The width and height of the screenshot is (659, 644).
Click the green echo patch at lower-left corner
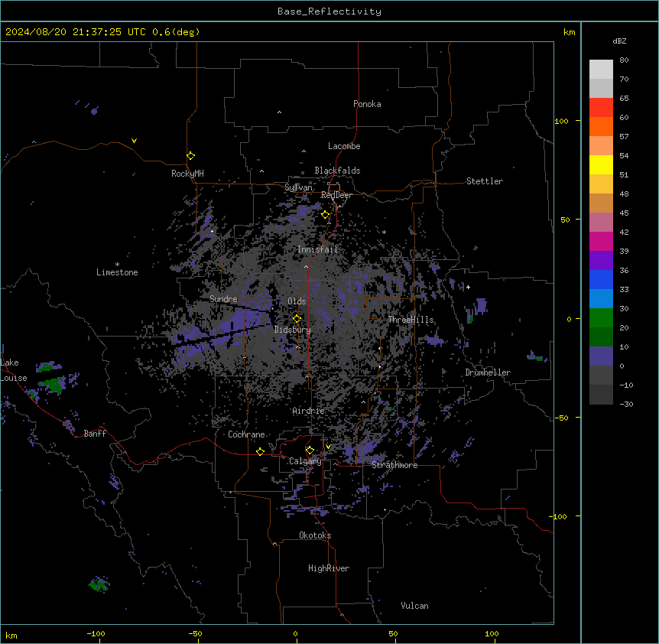click(x=99, y=584)
